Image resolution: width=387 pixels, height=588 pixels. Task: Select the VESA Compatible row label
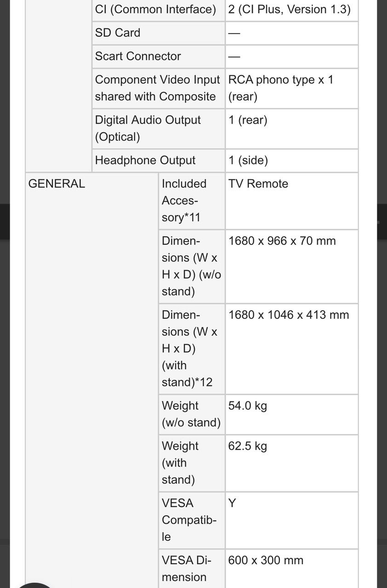[189, 520]
